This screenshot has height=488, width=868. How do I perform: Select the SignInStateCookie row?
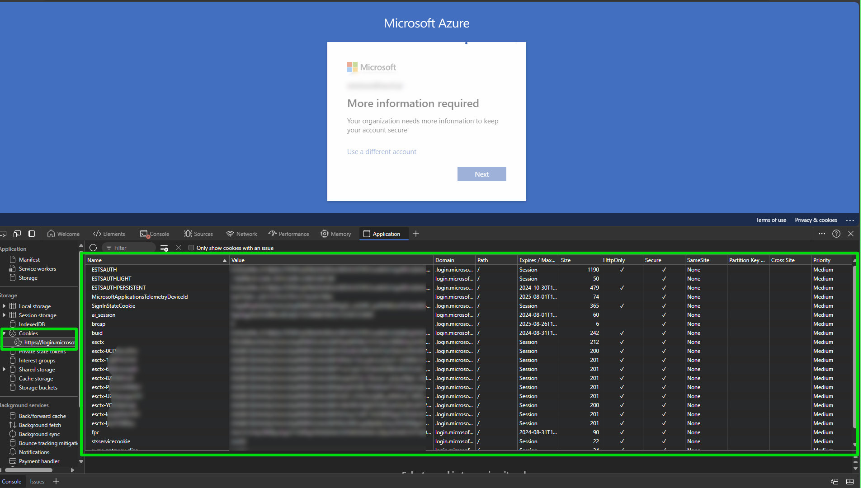(469, 306)
